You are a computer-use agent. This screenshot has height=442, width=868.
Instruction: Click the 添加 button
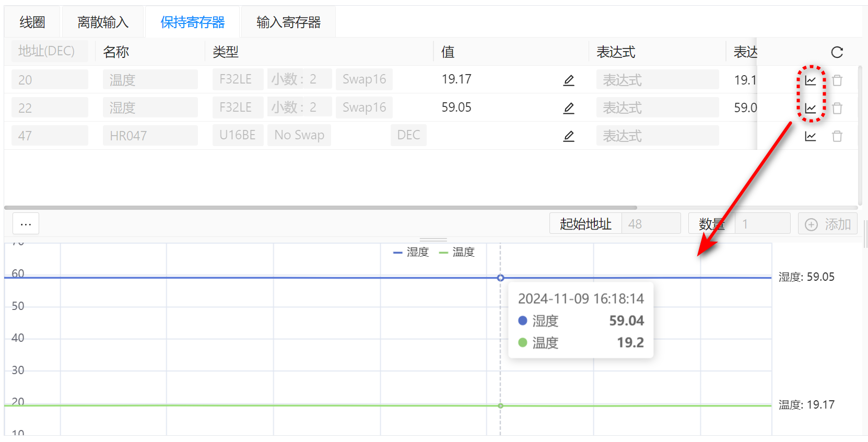coord(827,224)
